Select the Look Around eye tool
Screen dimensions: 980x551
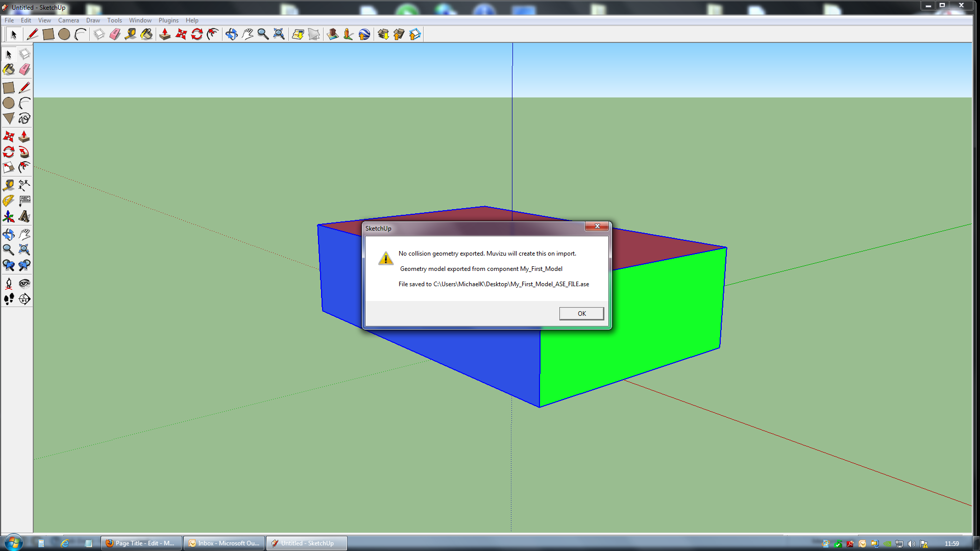(x=24, y=283)
